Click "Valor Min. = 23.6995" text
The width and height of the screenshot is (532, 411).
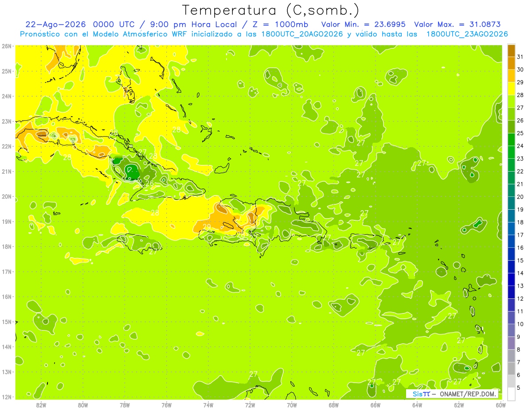(364, 24)
